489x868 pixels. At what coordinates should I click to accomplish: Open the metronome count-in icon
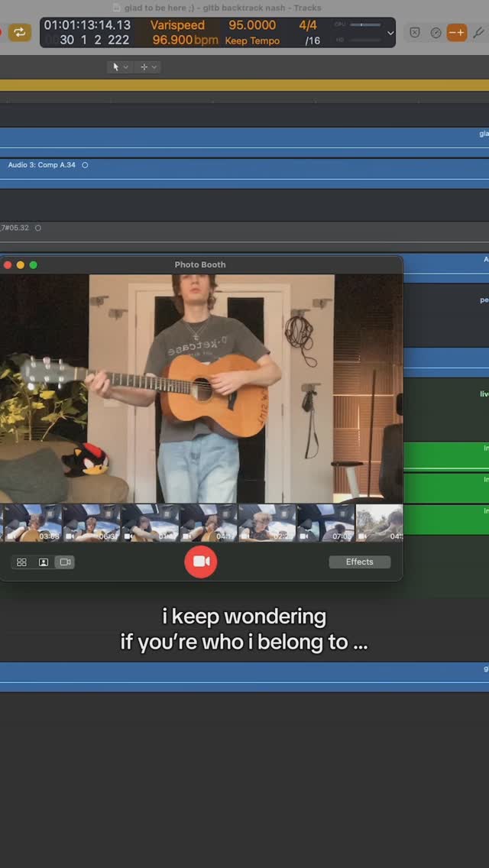tap(436, 33)
